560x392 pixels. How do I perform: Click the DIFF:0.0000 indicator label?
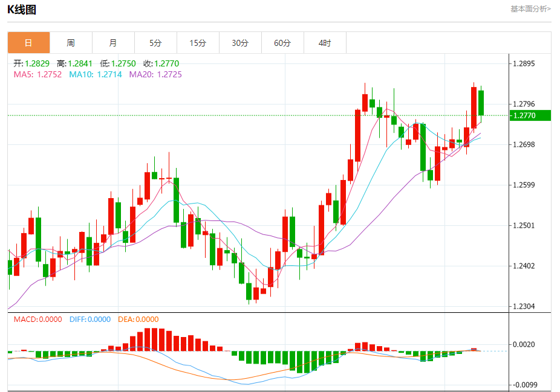pyautogui.click(x=90, y=320)
